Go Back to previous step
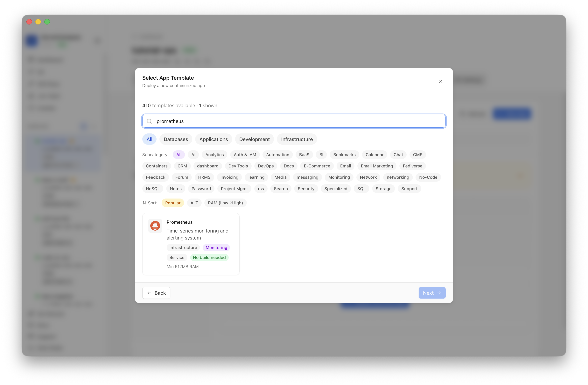Screen dimensions: 588x385 (156, 293)
